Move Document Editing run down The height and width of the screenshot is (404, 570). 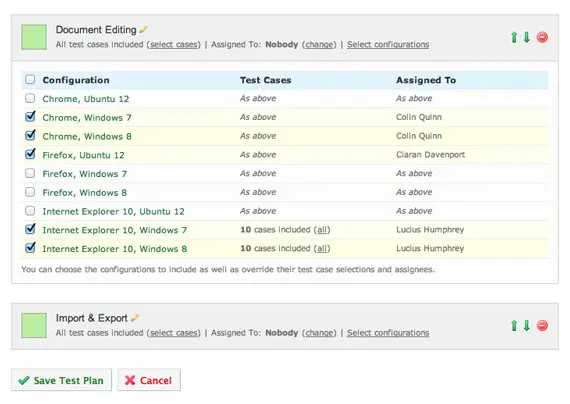[x=526, y=37]
